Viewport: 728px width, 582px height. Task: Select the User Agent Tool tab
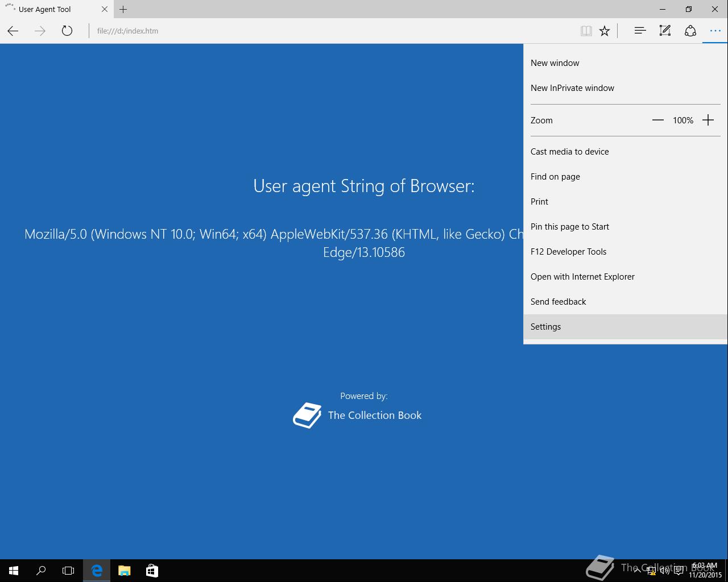point(56,9)
